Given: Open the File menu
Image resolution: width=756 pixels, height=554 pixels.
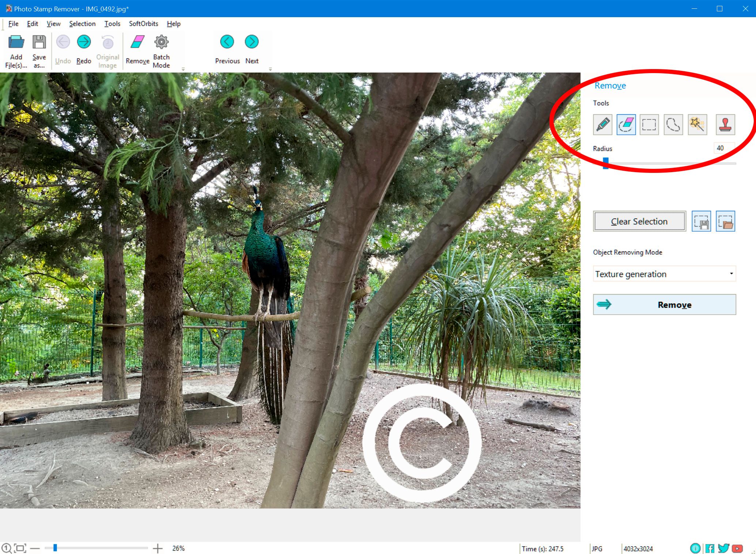Looking at the screenshot, I should (x=13, y=23).
